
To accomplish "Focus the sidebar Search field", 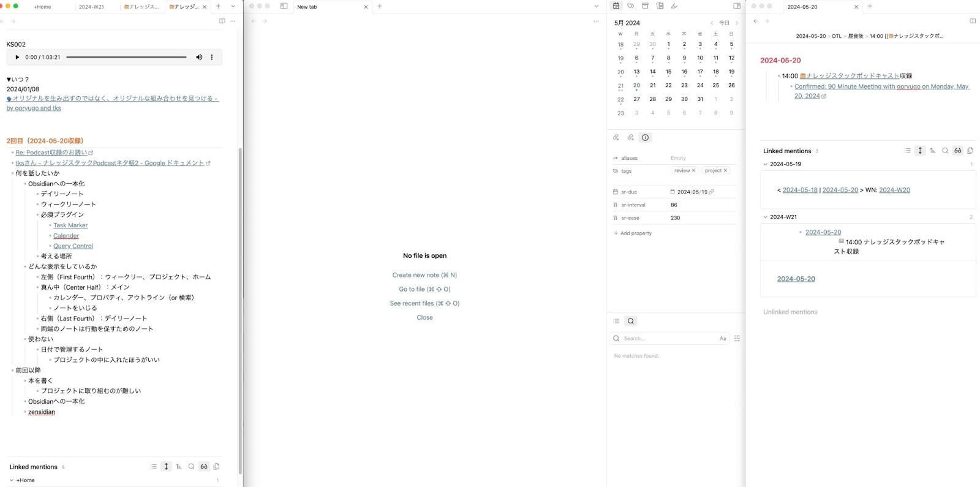I will pyautogui.click(x=669, y=338).
